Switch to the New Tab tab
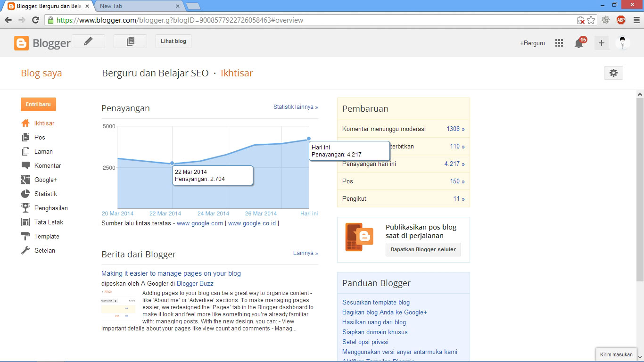This screenshot has height=362, width=644. pos(139,6)
